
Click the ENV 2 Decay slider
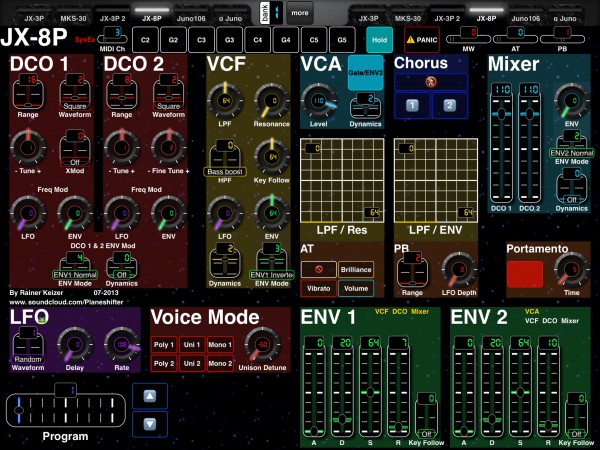pyautogui.click(x=492, y=387)
